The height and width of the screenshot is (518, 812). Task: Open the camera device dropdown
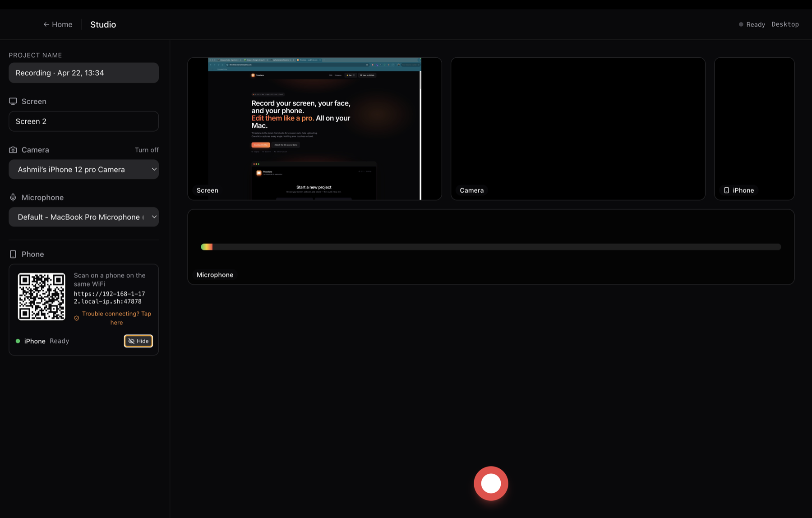coord(83,169)
